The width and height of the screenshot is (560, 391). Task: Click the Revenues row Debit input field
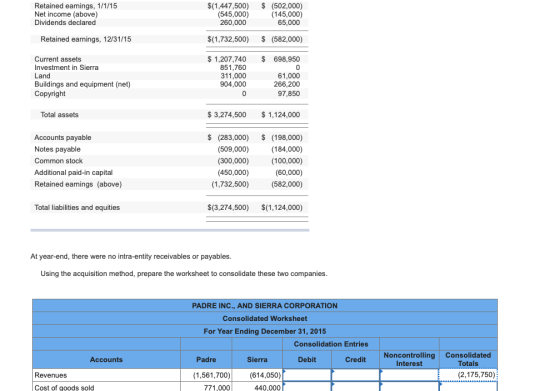pos(307,375)
